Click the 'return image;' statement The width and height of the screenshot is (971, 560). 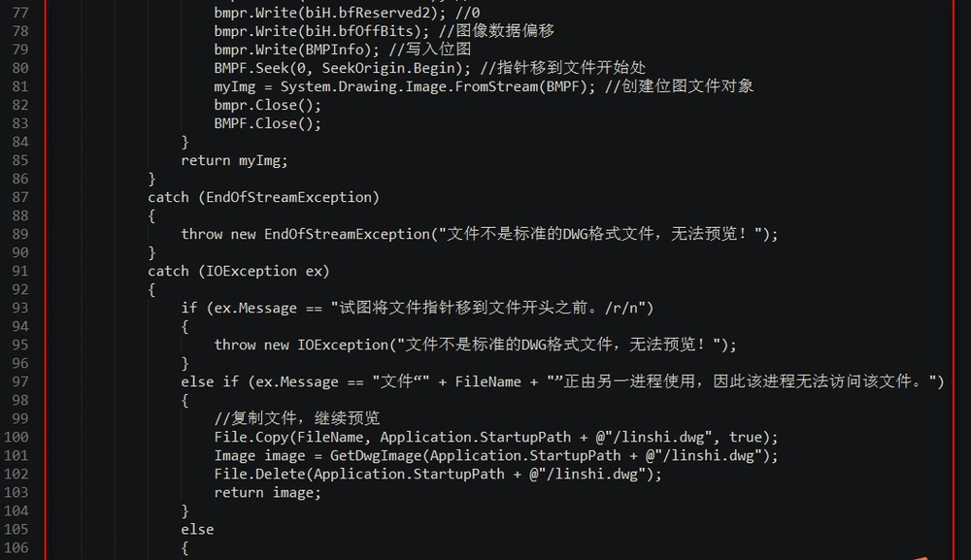(267, 492)
